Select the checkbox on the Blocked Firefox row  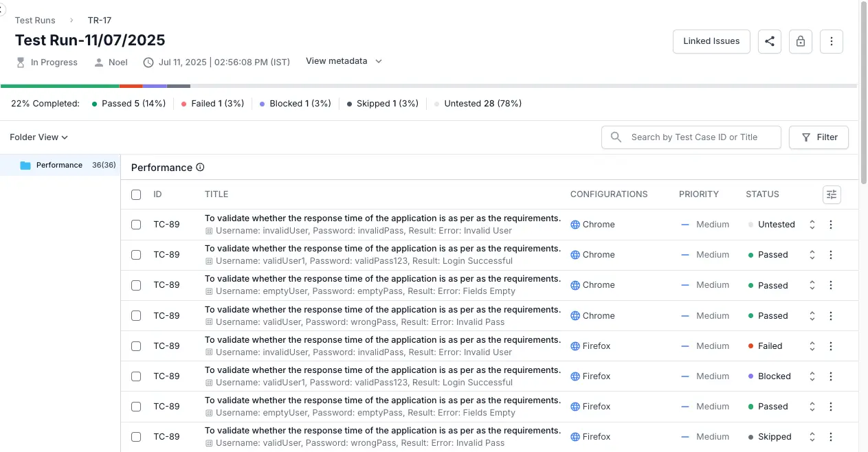[136, 376]
